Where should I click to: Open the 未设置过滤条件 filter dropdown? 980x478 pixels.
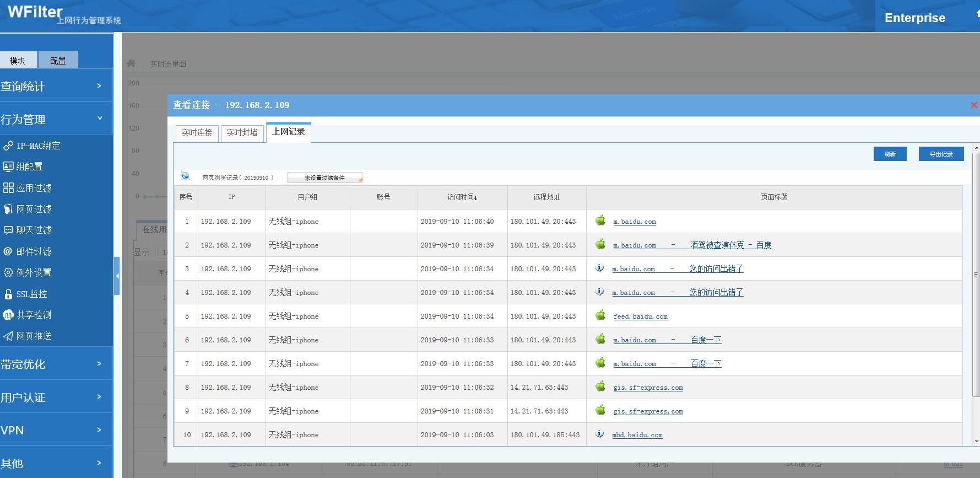(325, 178)
